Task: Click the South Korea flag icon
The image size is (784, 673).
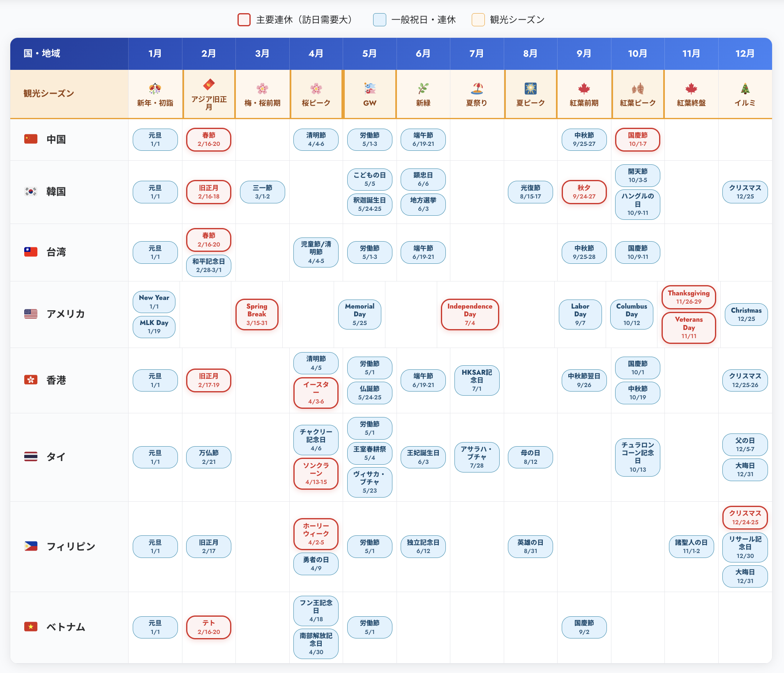Action: pyautogui.click(x=31, y=191)
